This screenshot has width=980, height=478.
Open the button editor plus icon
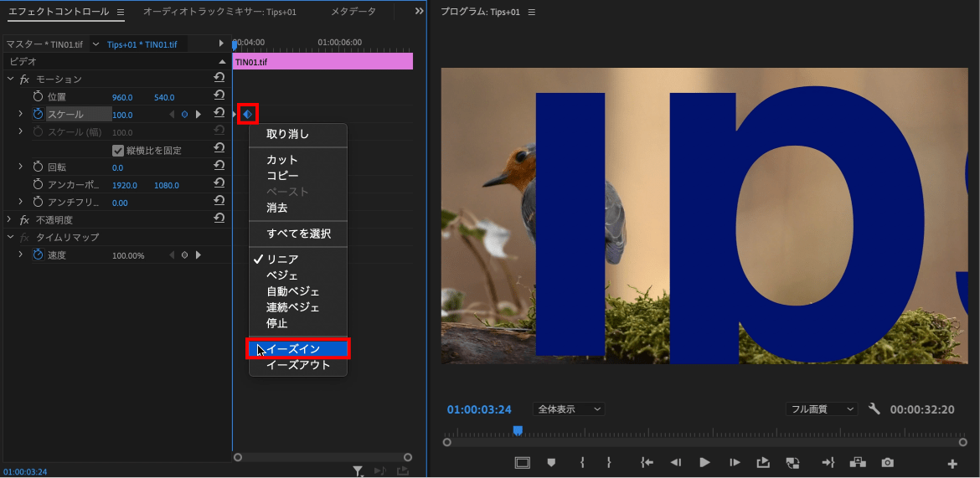[952, 464]
